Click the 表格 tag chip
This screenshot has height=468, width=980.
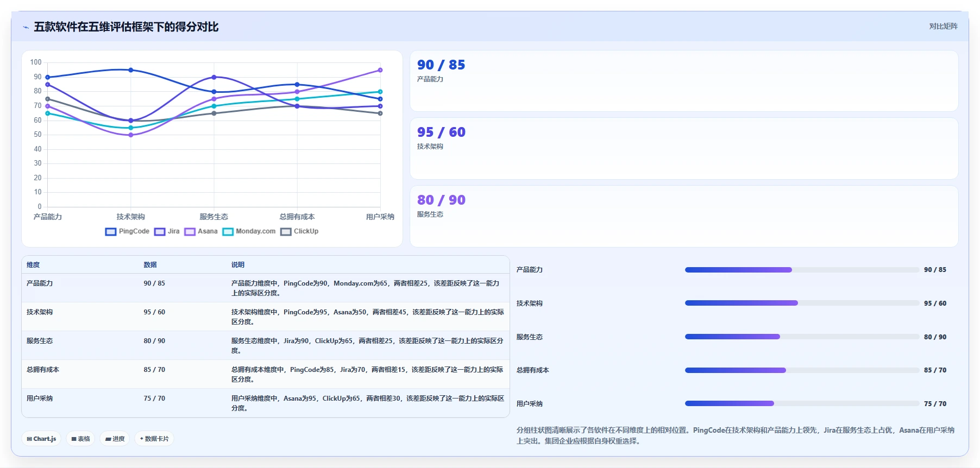[80, 439]
